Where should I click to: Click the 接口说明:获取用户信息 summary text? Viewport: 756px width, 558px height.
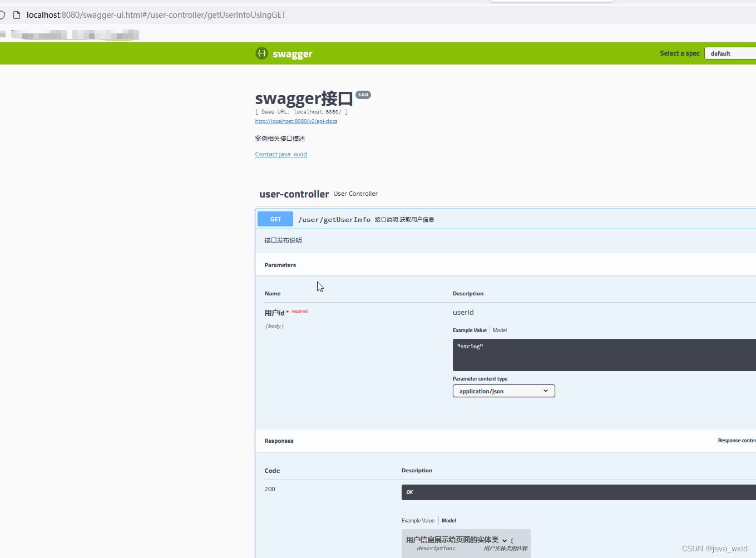coord(404,220)
